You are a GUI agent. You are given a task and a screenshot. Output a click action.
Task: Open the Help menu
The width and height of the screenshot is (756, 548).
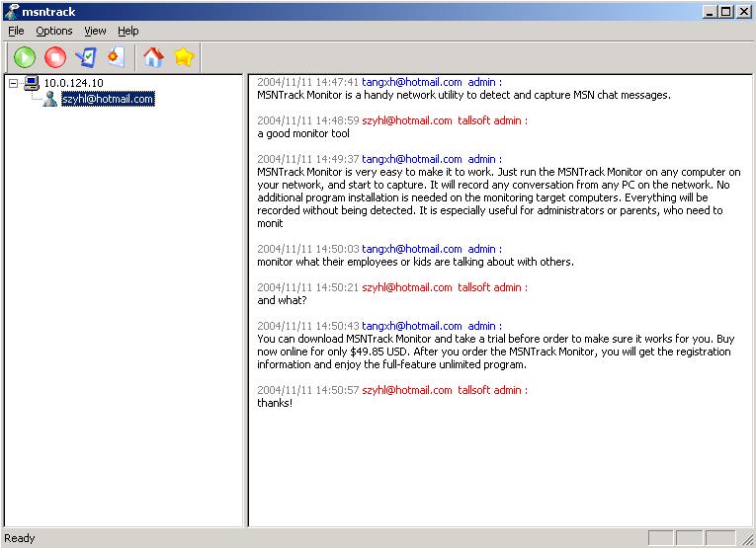coord(127,31)
